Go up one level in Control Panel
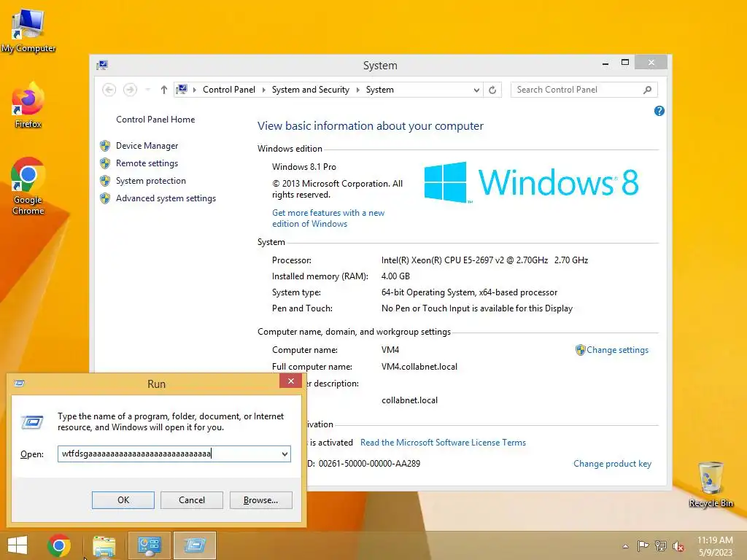Viewport: 747px width, 560px height. [x=164, y=90]
